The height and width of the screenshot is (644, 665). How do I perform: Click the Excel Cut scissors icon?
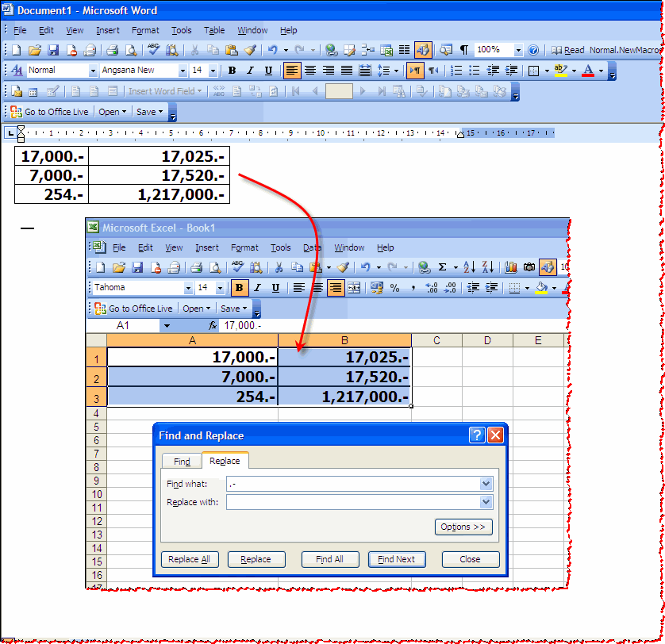click(279, 267)
